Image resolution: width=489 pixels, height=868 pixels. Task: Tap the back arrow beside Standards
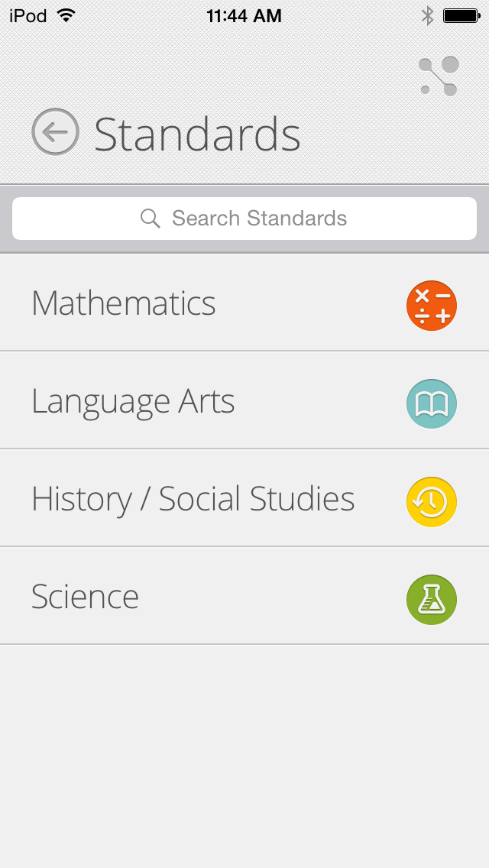(55, 132)
